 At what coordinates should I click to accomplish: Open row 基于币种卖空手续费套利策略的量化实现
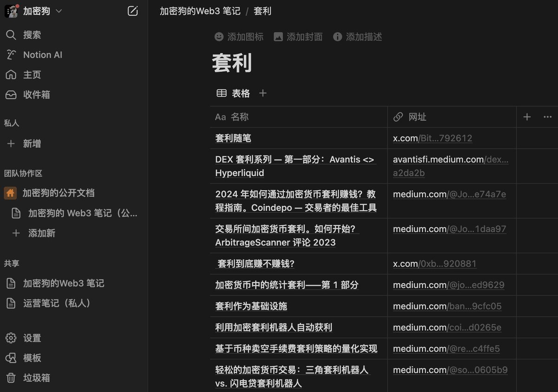point(296,349)
